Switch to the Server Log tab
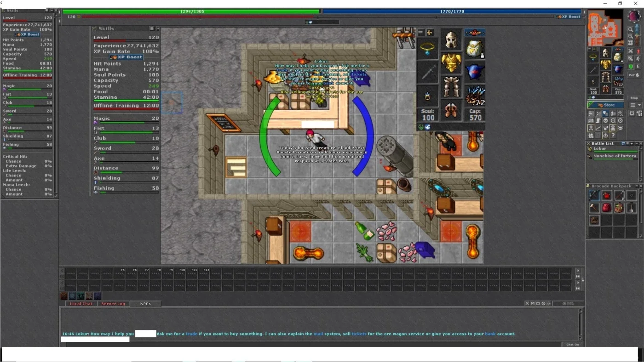644x362 pixels. [113, 304]
